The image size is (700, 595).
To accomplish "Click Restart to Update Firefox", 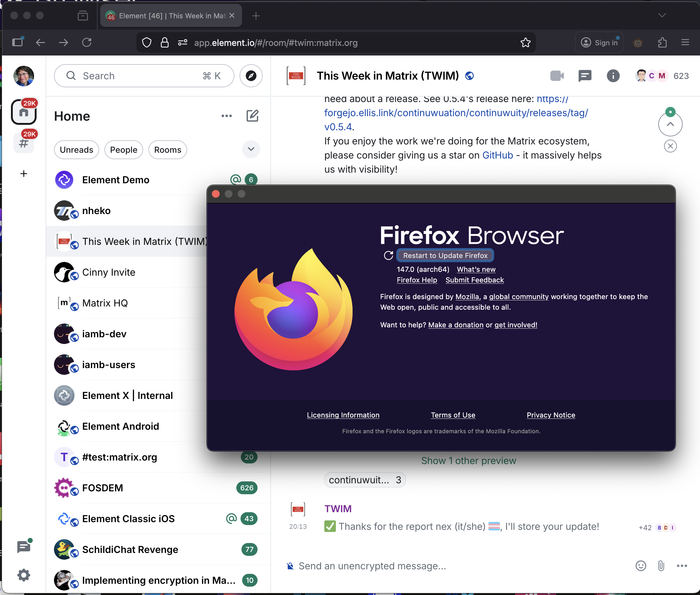I will pos(445,255).
